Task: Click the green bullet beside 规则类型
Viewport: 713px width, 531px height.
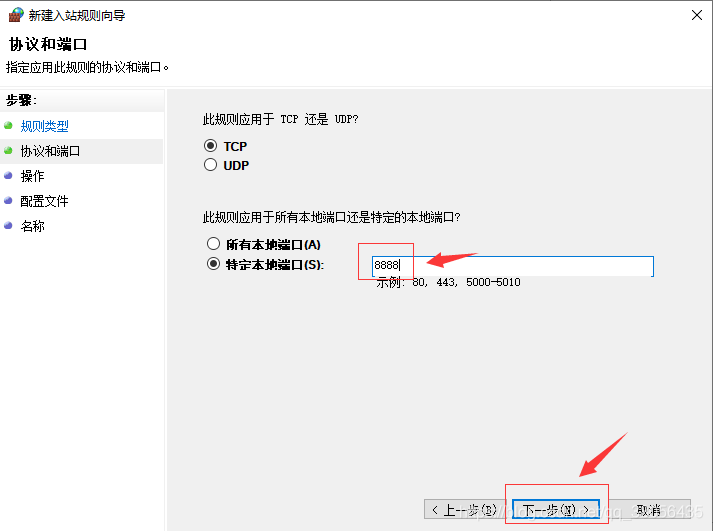Action: (x=8, y=125)
